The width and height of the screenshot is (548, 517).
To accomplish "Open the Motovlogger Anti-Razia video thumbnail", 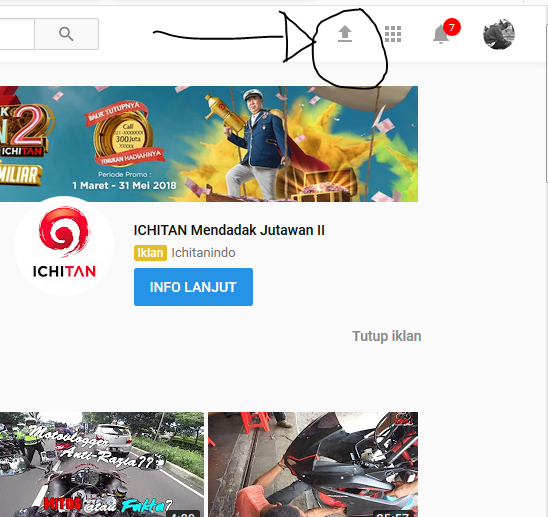I will click(x=102, y=464).
